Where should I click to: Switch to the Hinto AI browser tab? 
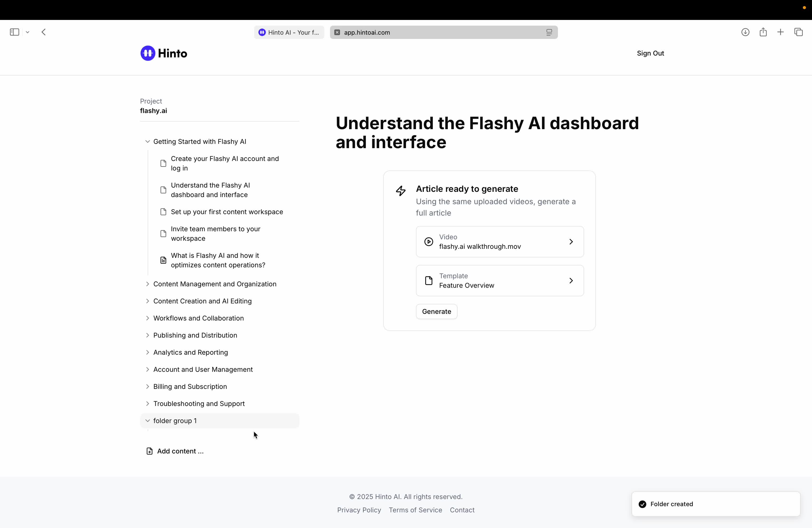pyautogui.click(x=289, y=32)
